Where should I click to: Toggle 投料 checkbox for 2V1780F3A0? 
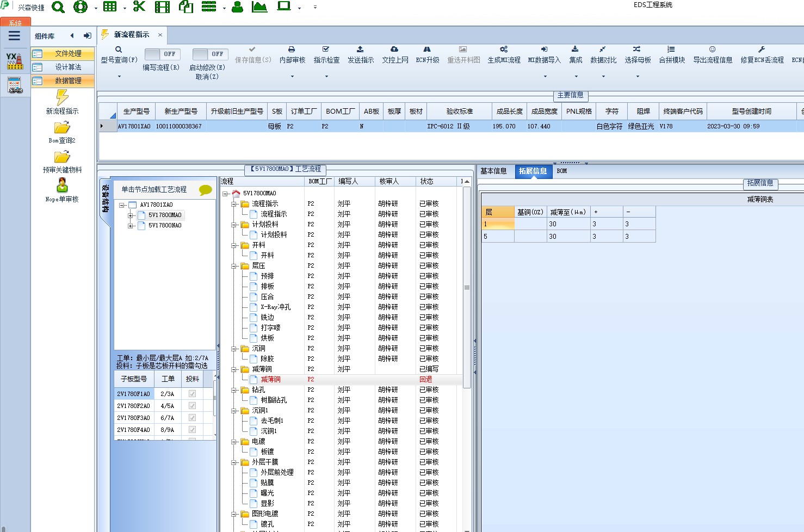192,418
